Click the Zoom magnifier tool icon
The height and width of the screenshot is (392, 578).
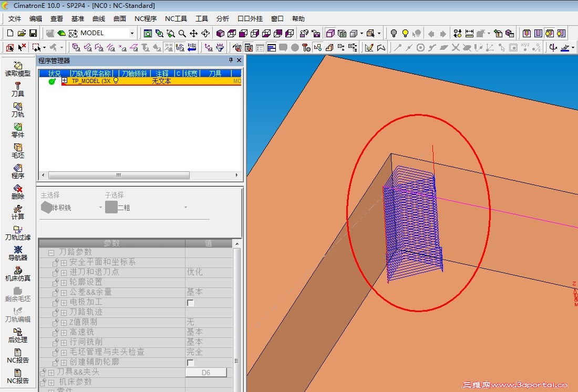182,34
